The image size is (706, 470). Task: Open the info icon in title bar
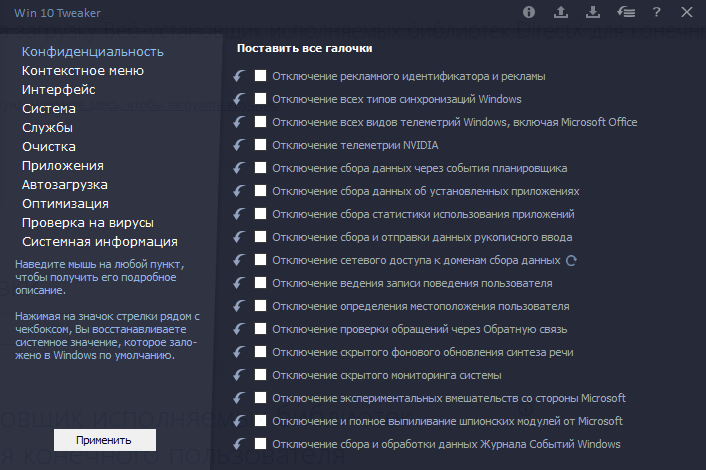click(529, 12)
